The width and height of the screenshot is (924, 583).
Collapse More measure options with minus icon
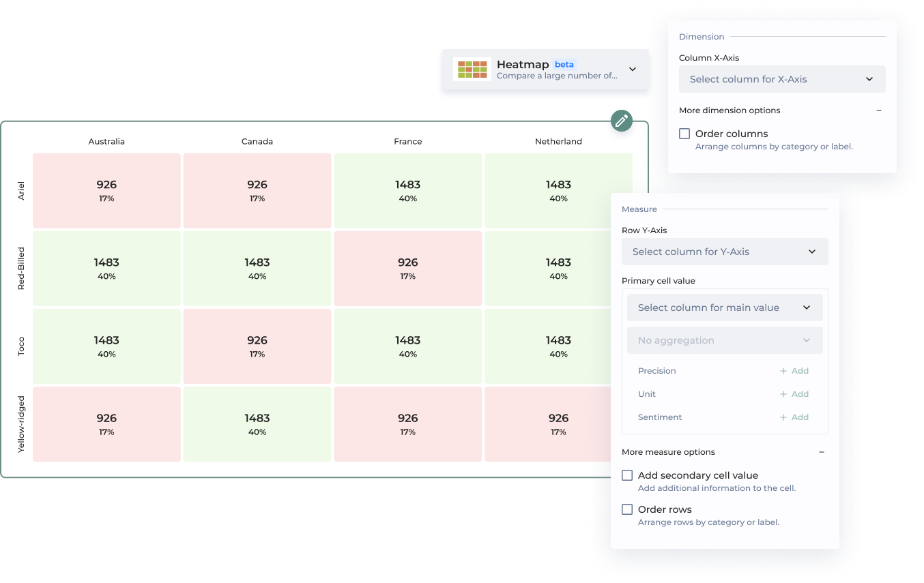(x=821, y=452)
